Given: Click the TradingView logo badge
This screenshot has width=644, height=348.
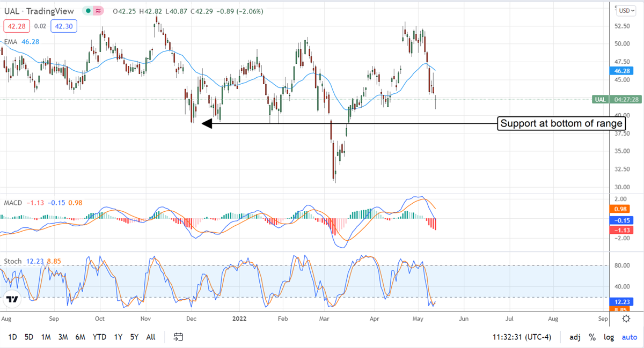Looking at the screenshot, I should 12,299.
